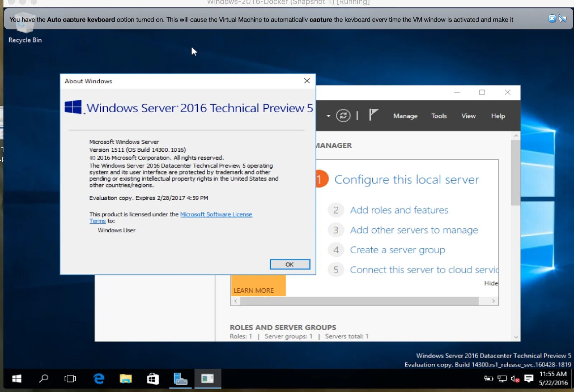Screen dimensions: 574x392
Task: Select step 4 number circle
Action: (x=336, y=250)
